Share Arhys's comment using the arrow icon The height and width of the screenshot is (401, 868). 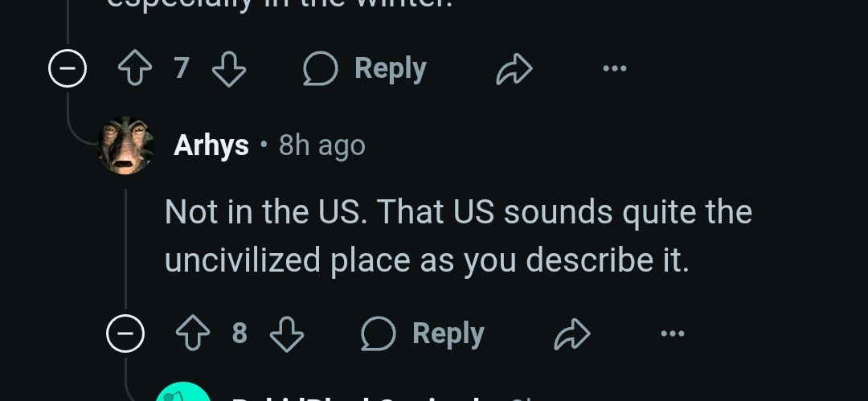572,333
